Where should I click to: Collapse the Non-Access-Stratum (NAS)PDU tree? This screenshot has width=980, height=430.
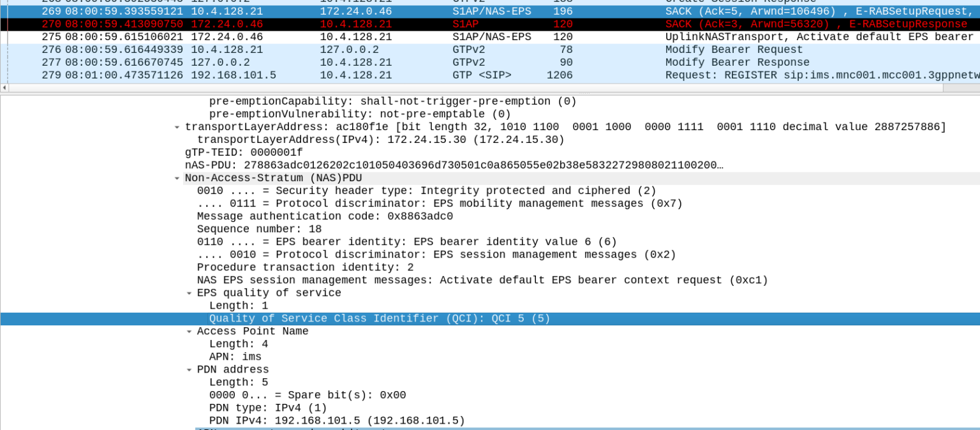click(x=177, y=177)
